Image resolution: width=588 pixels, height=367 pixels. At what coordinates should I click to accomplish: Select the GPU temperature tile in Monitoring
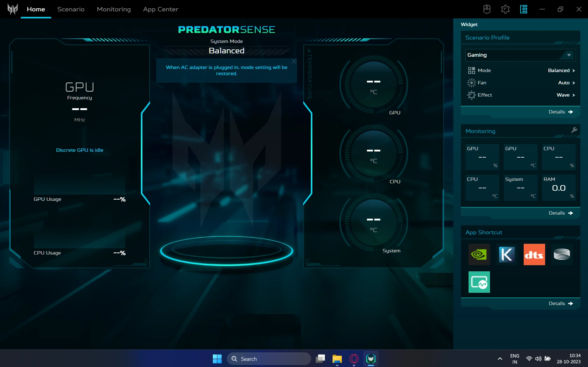tap(521, 157)
